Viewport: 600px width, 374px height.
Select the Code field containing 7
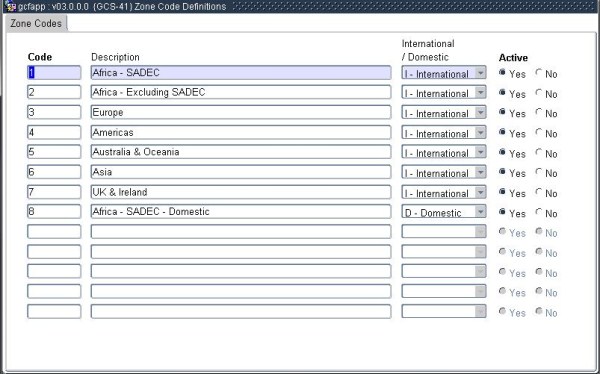54,192
